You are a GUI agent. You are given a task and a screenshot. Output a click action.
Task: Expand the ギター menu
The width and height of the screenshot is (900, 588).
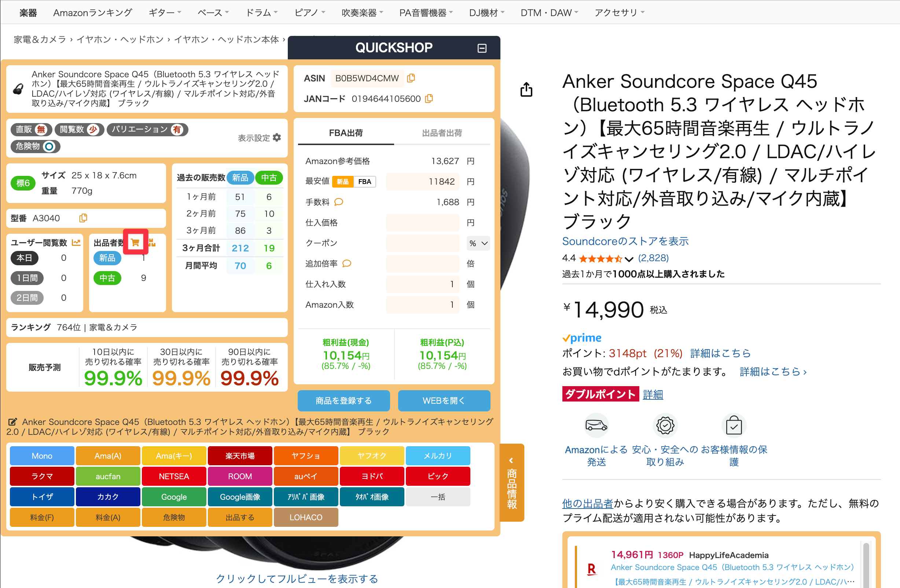pyautogui.click(x=165, y=13)
